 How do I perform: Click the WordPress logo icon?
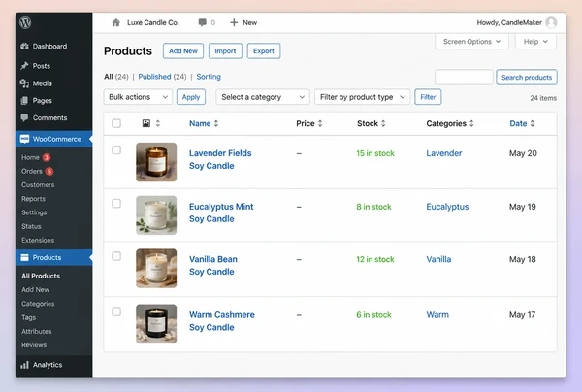[x=25, y=23]
